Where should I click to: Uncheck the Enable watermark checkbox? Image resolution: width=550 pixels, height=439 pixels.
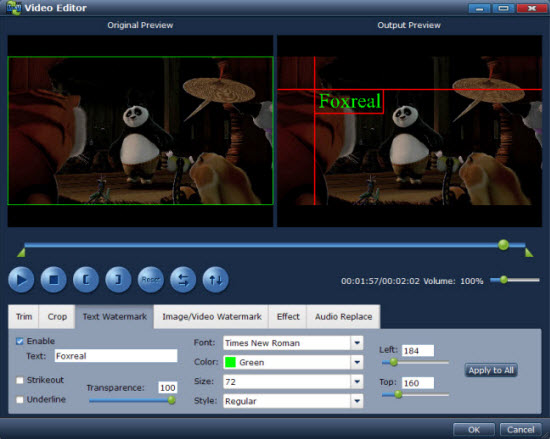coord(20,341)
